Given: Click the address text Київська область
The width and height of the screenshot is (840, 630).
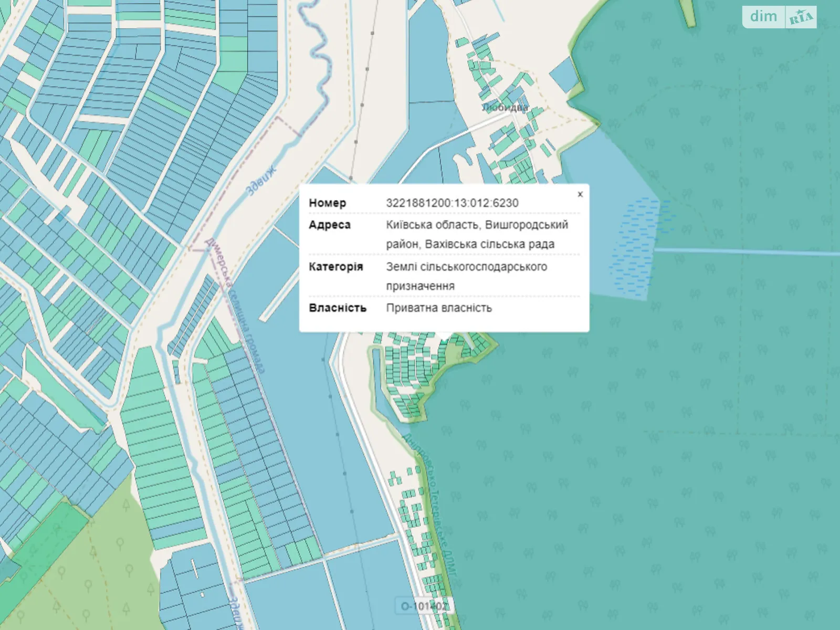Looking at the screenshot, I should point(432,225).
